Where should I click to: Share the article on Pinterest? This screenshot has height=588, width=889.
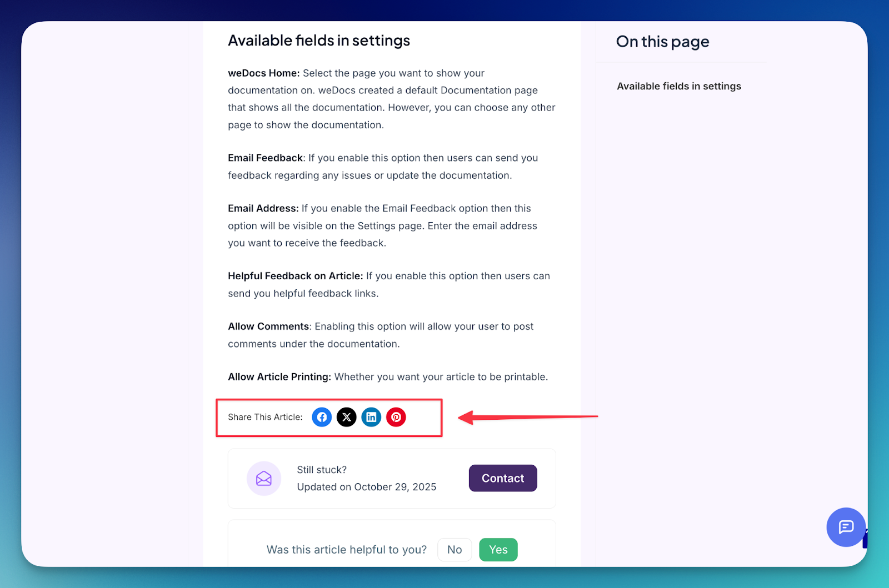396,417
